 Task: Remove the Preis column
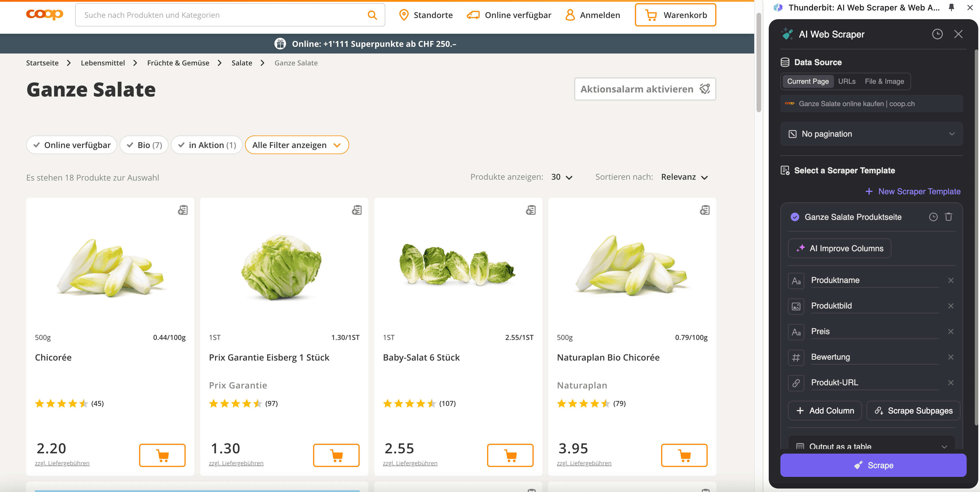(950, 331)
